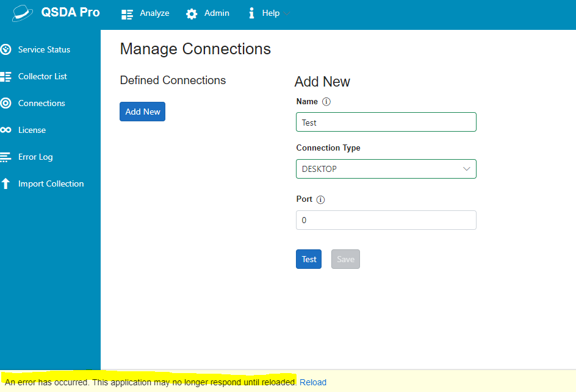Image resolution: width=576 pixels, height=392 pixels.
Task: Select Connections in the sidebar
Action: click(x=41, y=103)
